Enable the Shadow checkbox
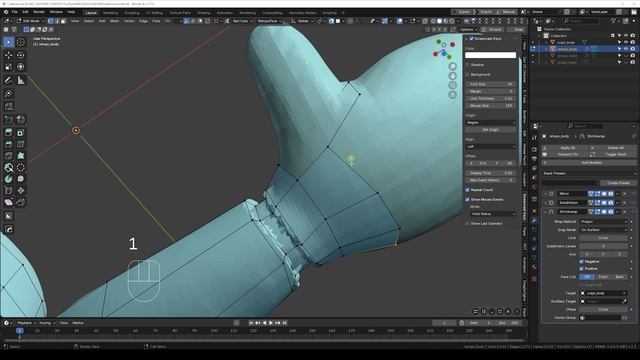 (468, 65)
